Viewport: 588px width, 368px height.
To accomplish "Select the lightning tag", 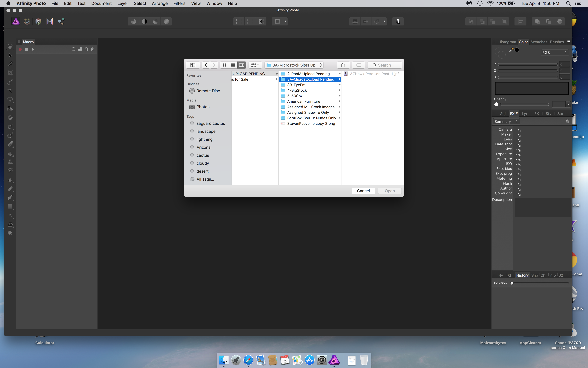I will click(204, 140).
